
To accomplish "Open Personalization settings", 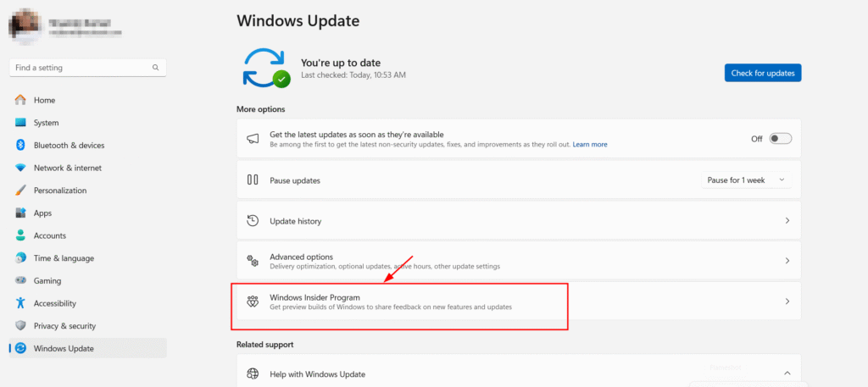I will 87,191.
